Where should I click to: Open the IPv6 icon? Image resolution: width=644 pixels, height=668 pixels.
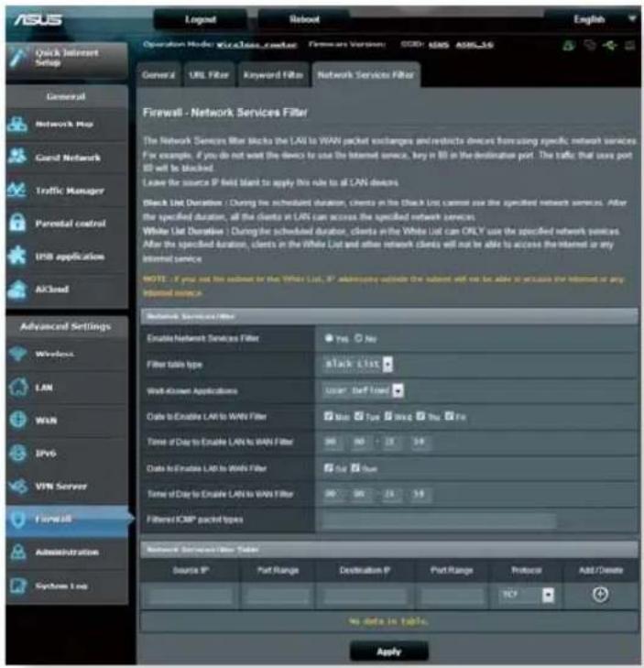(x=17, y=453)
